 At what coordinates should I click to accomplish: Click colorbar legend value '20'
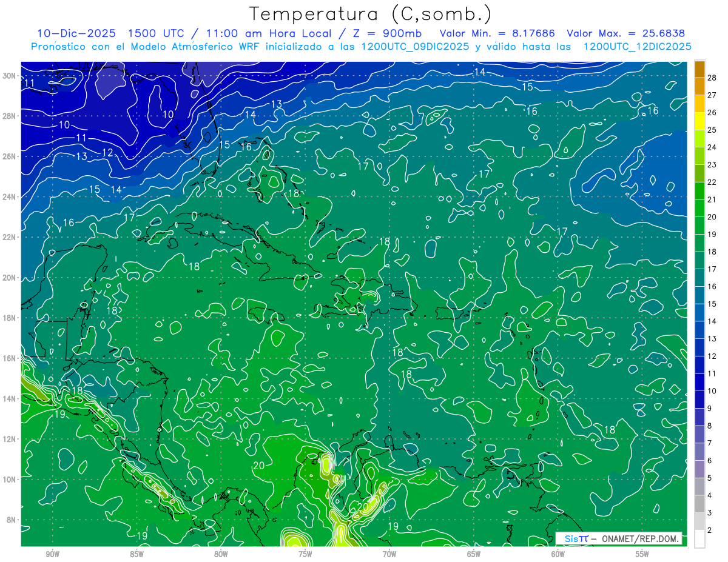712,216
